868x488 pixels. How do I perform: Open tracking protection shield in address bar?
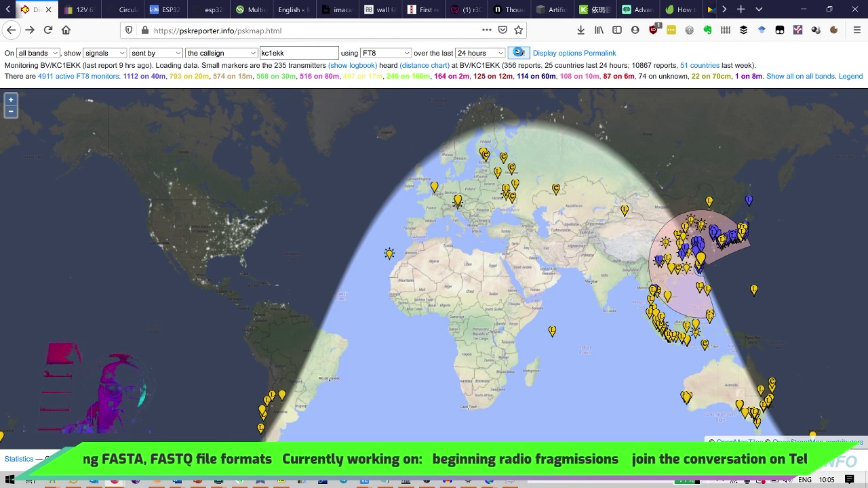pyautogui.click(x=129, y=30)
